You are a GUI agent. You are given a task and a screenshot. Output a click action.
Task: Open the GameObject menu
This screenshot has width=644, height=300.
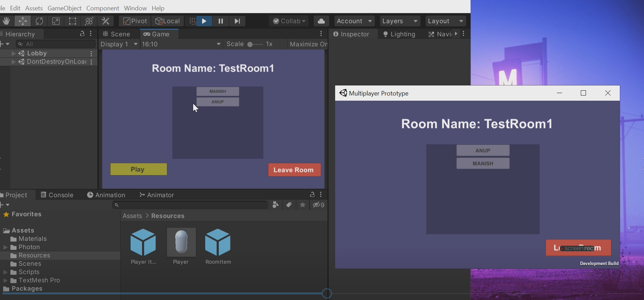tap(65, 8)
